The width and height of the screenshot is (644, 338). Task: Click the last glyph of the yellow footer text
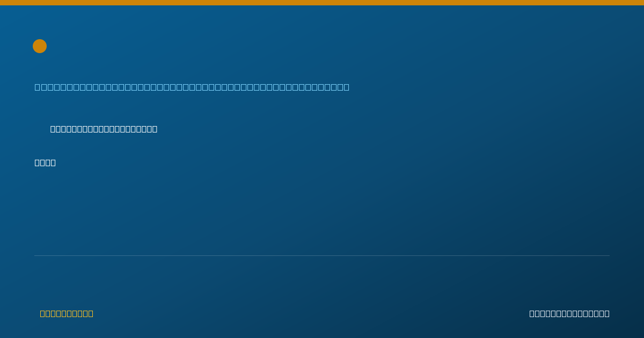91,313
